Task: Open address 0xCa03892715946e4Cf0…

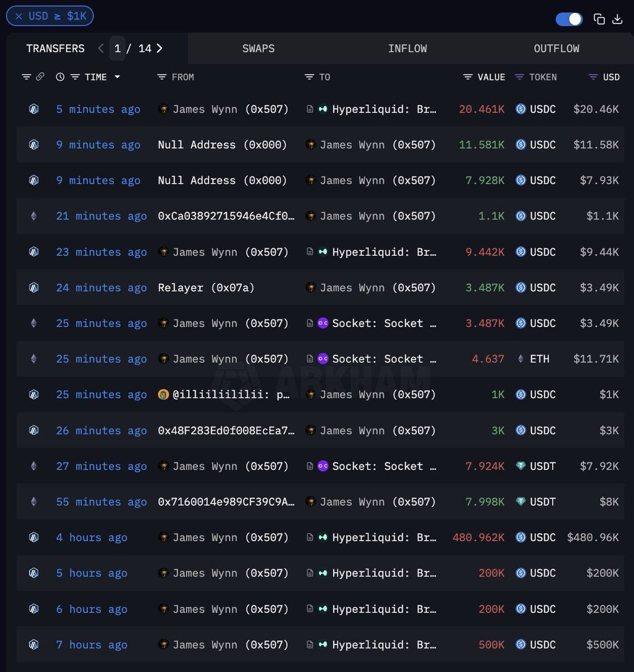Action: pyautogui.click(x=226, y=216)
